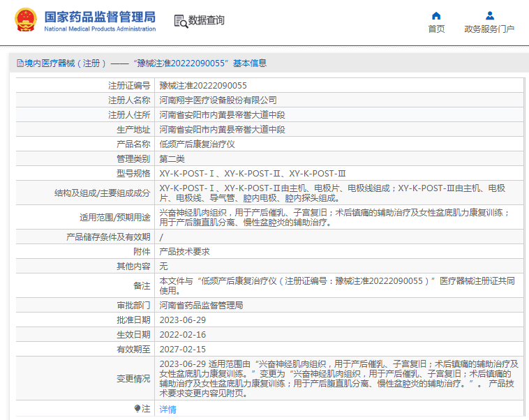Viewport: 529px width, 420px height.
Task: Click the 变更情况 change description
Action: point(338,379)
